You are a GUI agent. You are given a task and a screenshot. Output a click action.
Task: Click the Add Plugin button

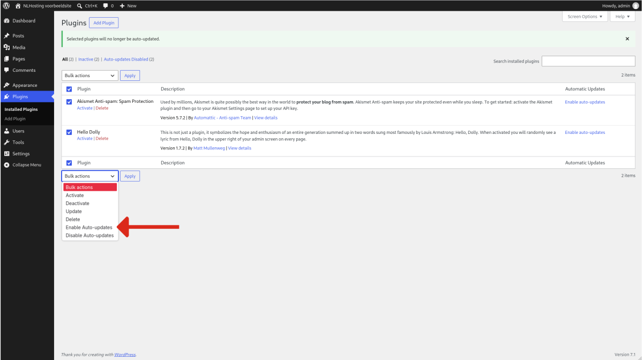click(x=104, y=23)
